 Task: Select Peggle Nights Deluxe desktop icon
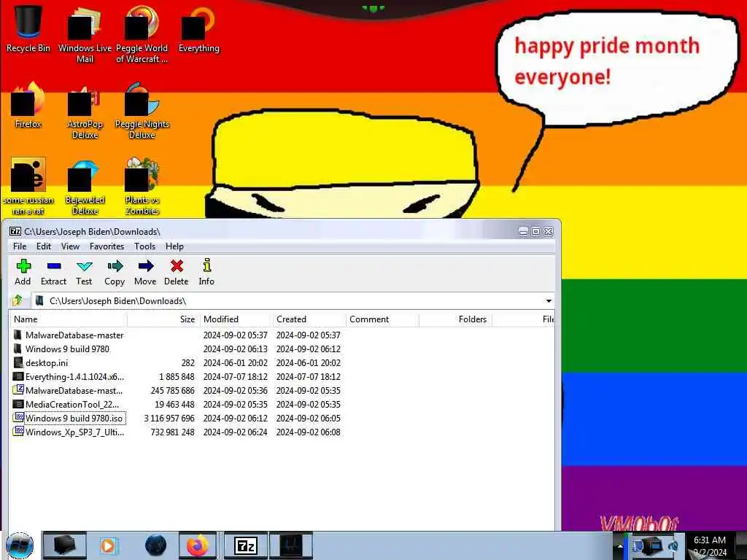[x=142, y=111]
